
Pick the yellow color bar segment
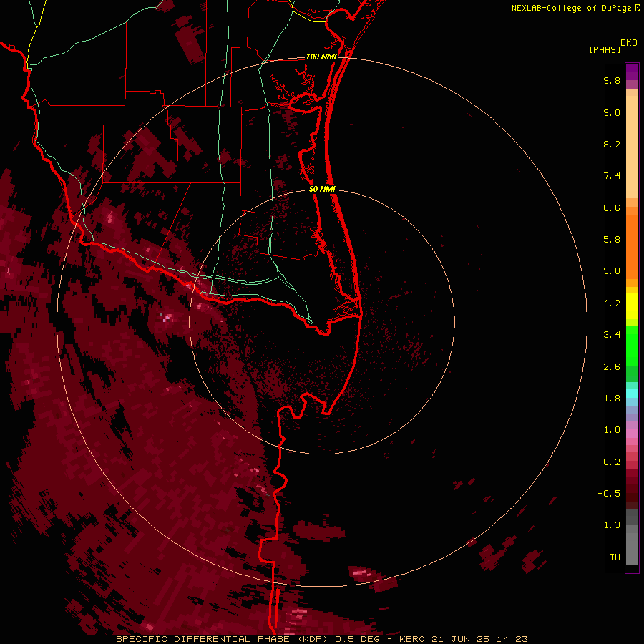[x=632, y=306]
